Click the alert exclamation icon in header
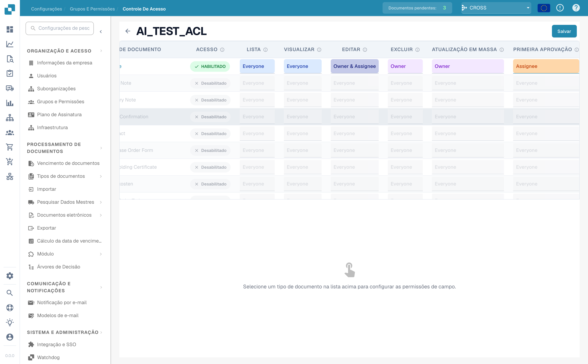This screenshot has height=364, width=588. coord(560,8)
